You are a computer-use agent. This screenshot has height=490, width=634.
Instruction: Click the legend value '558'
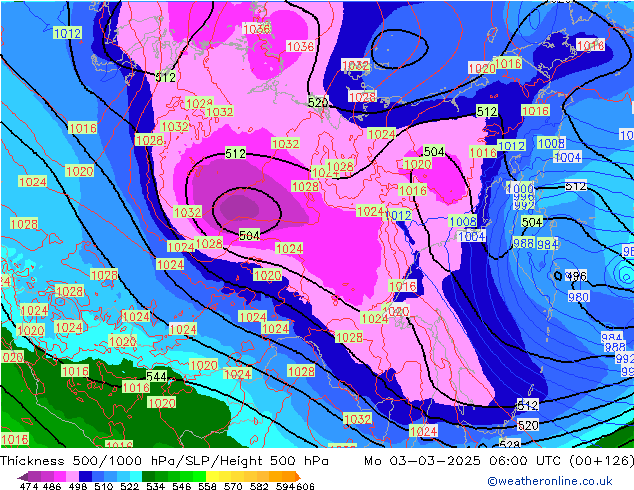(207, 486)
